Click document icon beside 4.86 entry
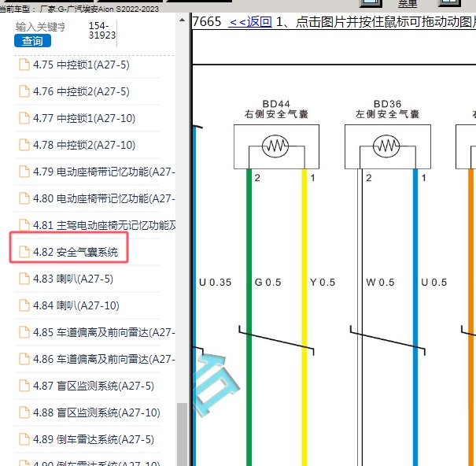 (24, 359)
